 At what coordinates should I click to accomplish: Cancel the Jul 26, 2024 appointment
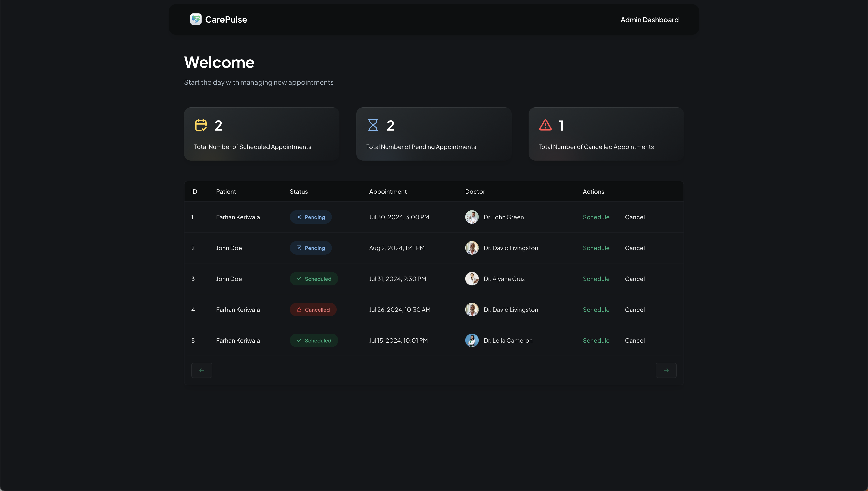pyautogui.click(x=635, y=310)
